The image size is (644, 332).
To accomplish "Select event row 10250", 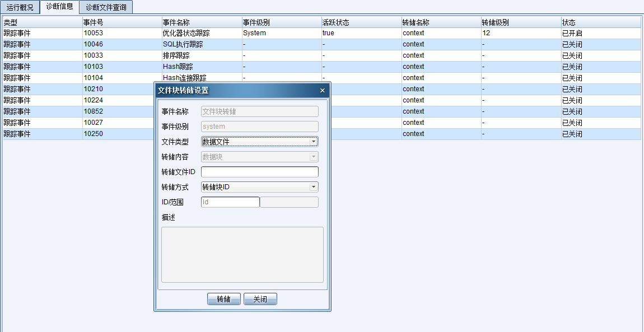I will pyautogui.click(x=84, y=134).
